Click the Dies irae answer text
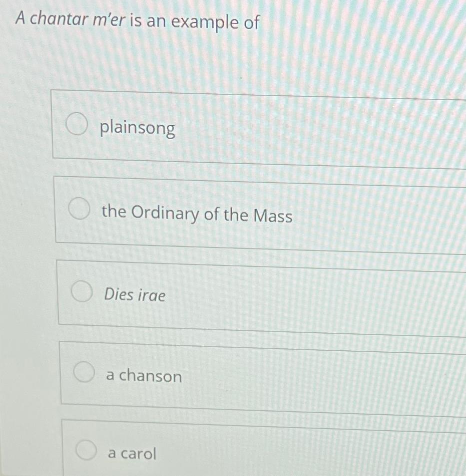The image size is (466, 476). (x=135, y=295)
